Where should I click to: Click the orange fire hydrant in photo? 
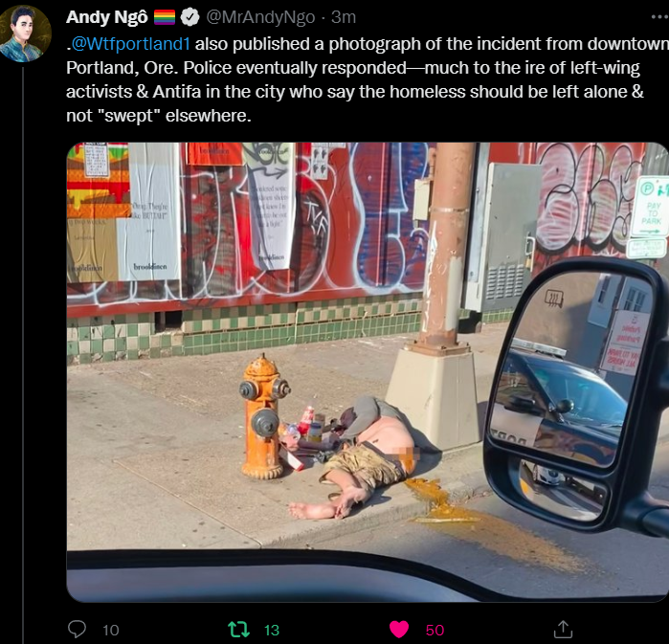pyautogui.click(x=264, y=416)
